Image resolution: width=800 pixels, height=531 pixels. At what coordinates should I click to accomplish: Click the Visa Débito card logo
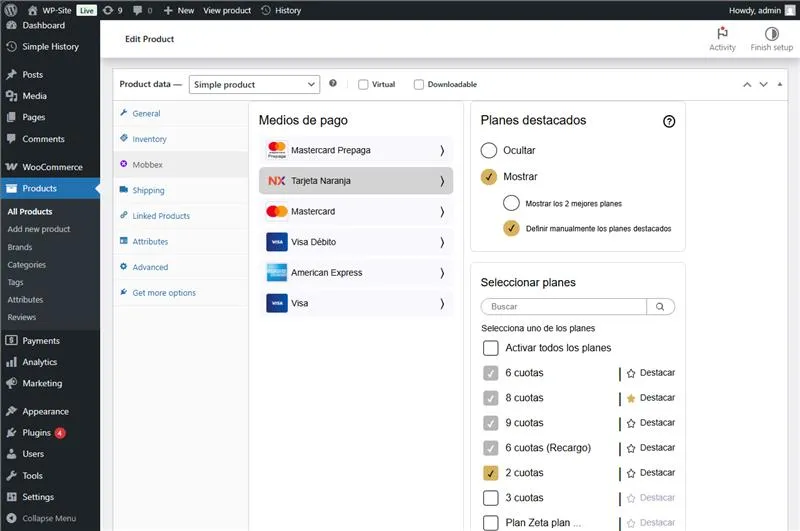(x=277, y=242)
